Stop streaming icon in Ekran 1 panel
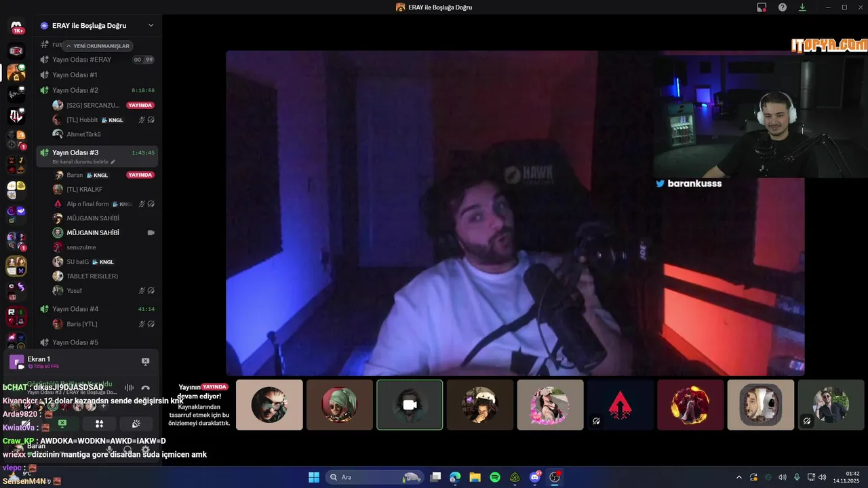 [145, 362]
